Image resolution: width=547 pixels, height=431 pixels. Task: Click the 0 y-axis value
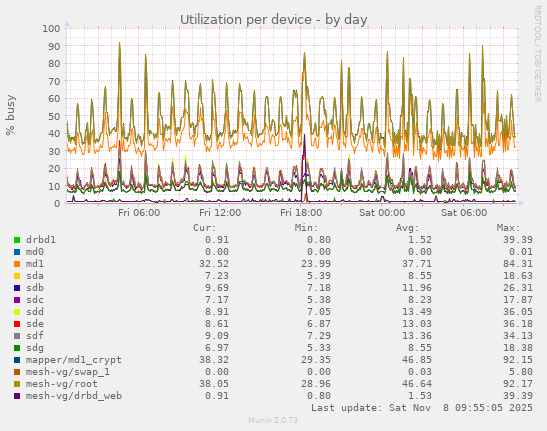[x=57, y=203]
